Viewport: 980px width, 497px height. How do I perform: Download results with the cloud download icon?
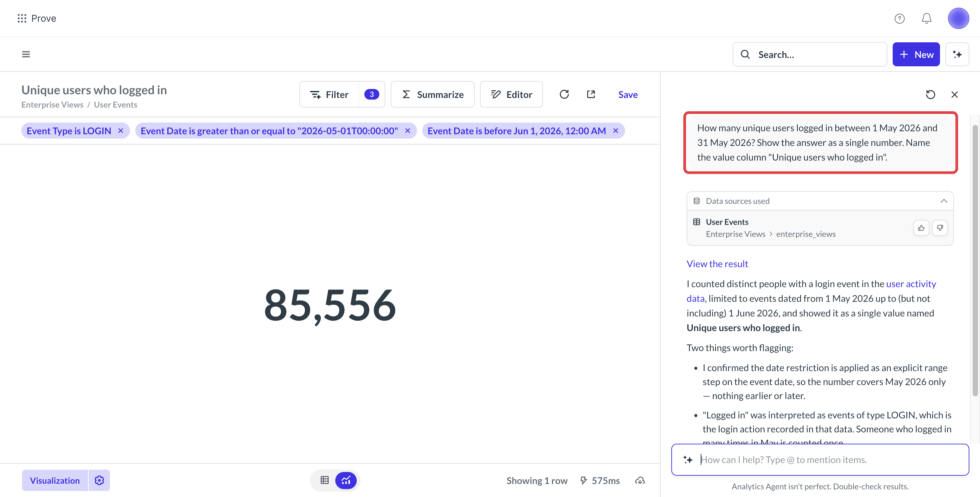pyautogui.click(x=640, y=480)
